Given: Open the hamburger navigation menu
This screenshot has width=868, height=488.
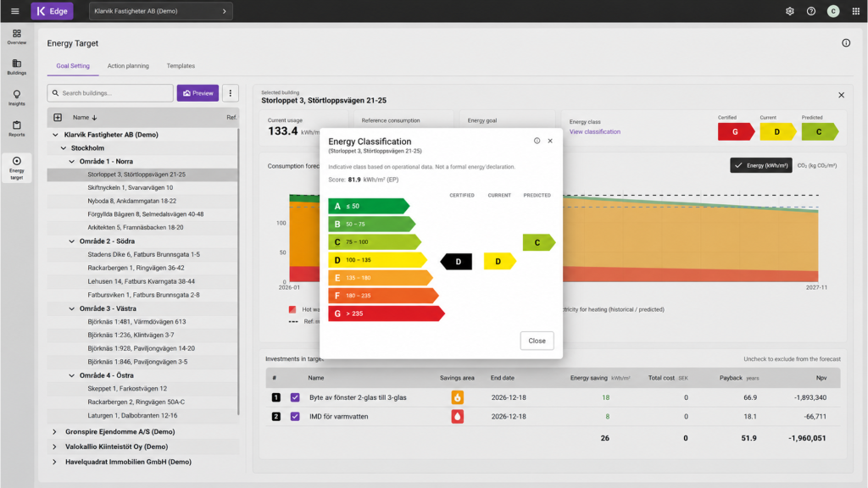Looking at the screenshot, I should 15,11.
